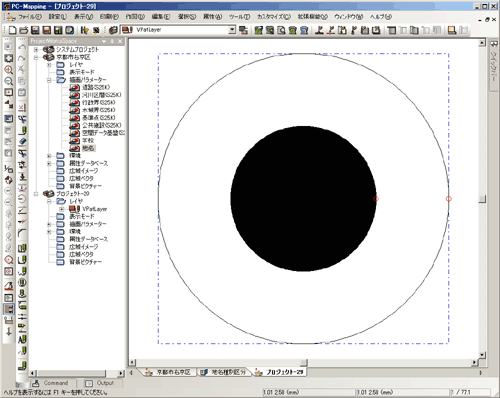Collapse the 京都市右京区 project node
Viewport: 500px width, 398px height.
point(36,57)
